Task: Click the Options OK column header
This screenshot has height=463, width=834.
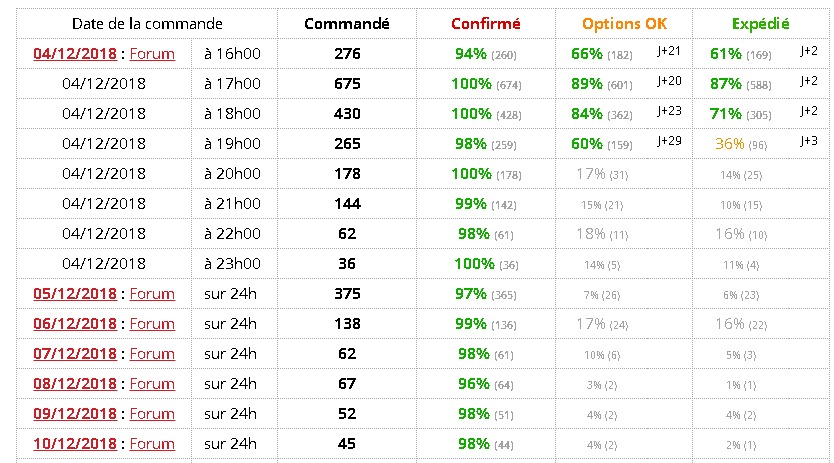Action: [x=624, y=23]
